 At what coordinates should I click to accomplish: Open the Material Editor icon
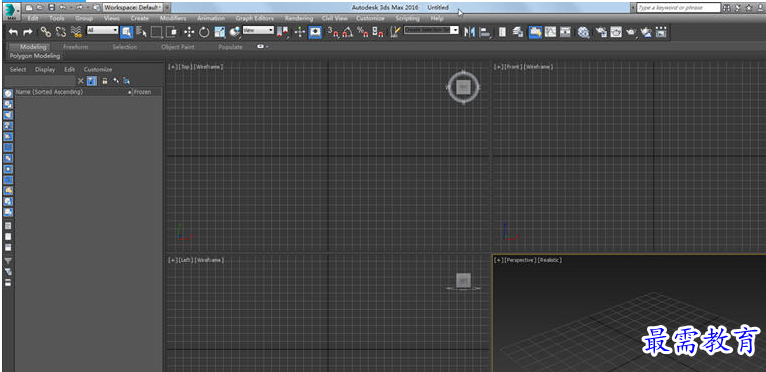pos(583,32)
